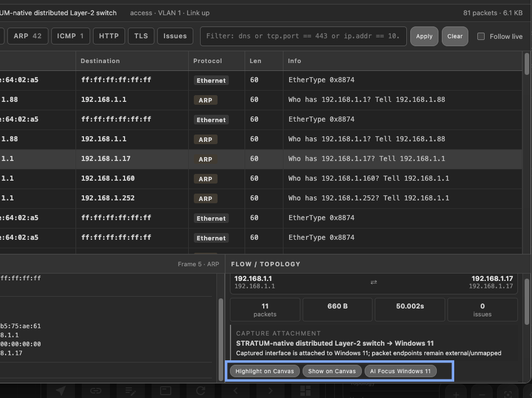Click the packet table vertical scrollbar
Viewport: 532px width, 398px height.
(526, 64)
